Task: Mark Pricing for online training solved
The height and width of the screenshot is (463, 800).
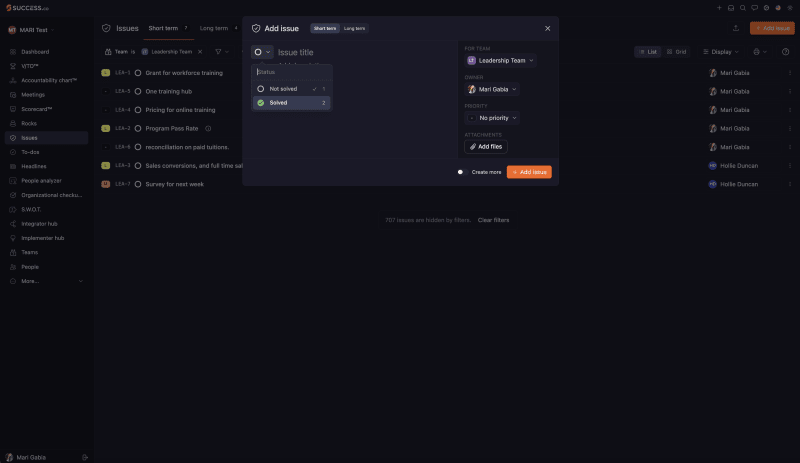Action: point(138,110)
